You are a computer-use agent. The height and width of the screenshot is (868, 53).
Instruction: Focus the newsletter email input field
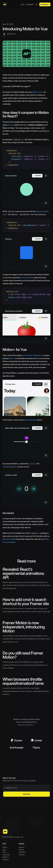point(27,788)
